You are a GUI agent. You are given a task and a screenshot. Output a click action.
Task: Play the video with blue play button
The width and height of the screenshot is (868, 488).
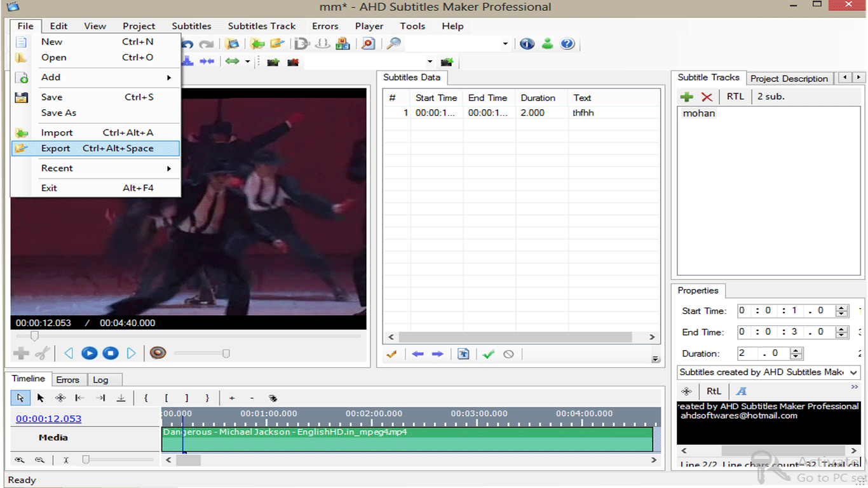click(x=89, y=353)
